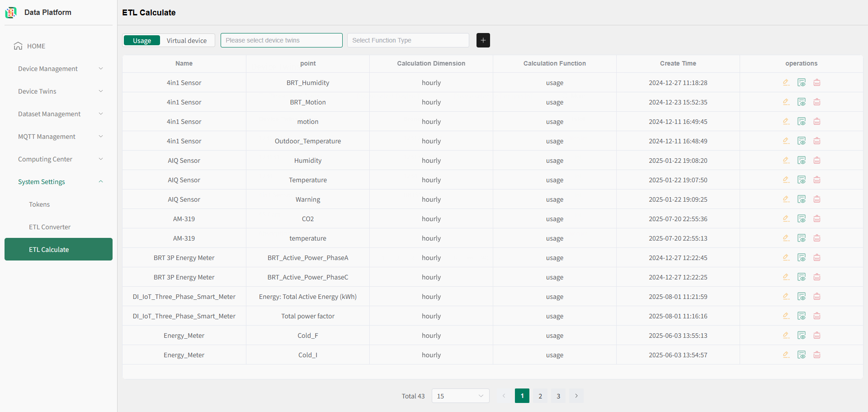Click the next page arrow
Viewport: 868px width, 412px height.
(x=576, y=396)
